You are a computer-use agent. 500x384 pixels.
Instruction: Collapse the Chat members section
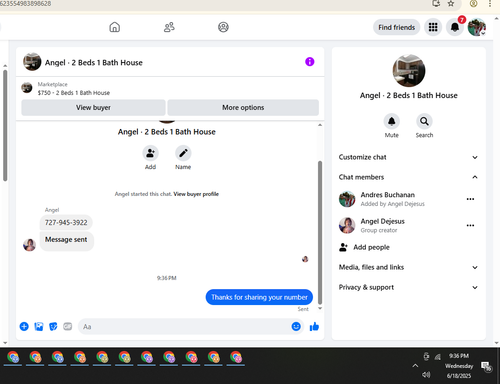[408, 177]
